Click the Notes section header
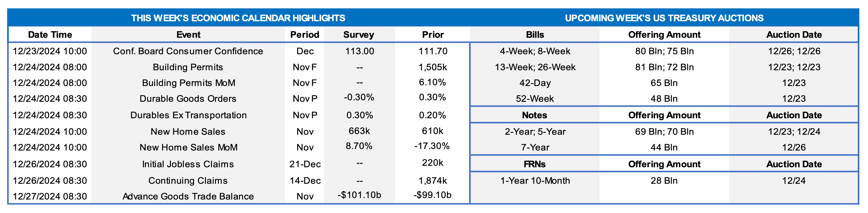This screenshot has height=213, width=868. pos(534,115)
